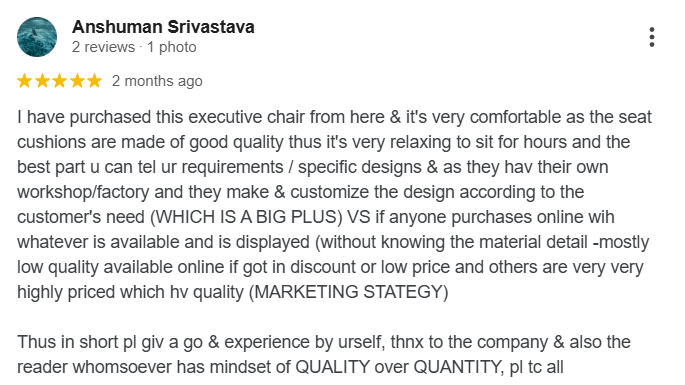The image size is (685, 385).
Task: Select the third yellow rating star
Action: pyautogui.click(x=59, y=81)
